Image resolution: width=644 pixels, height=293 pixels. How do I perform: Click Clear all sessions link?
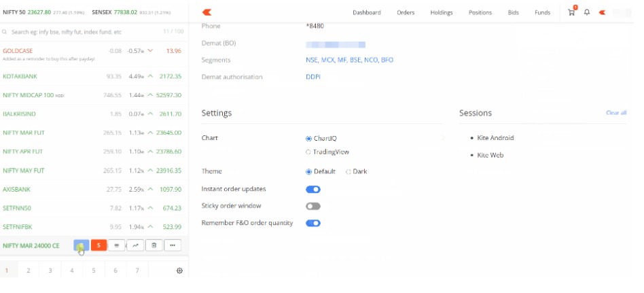[x=616, y=113]
